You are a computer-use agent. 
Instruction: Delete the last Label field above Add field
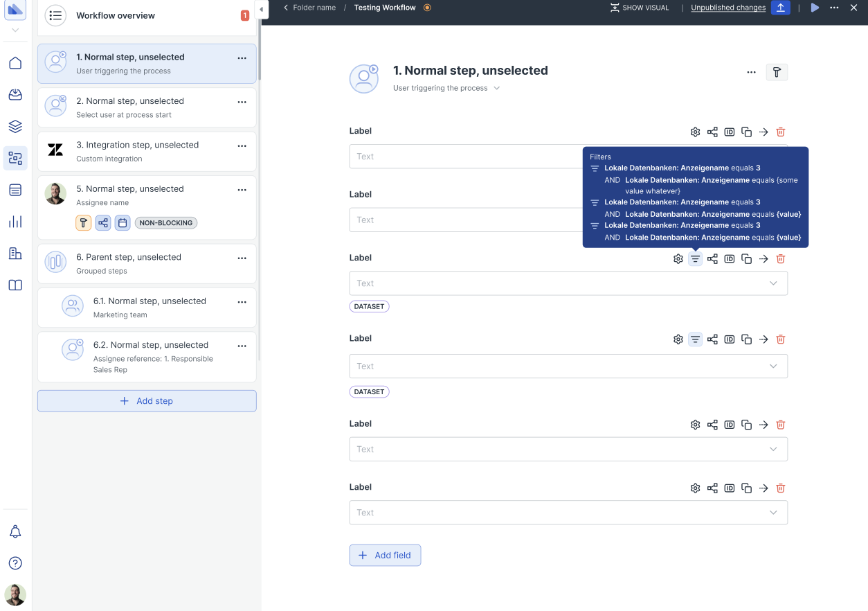781,488
